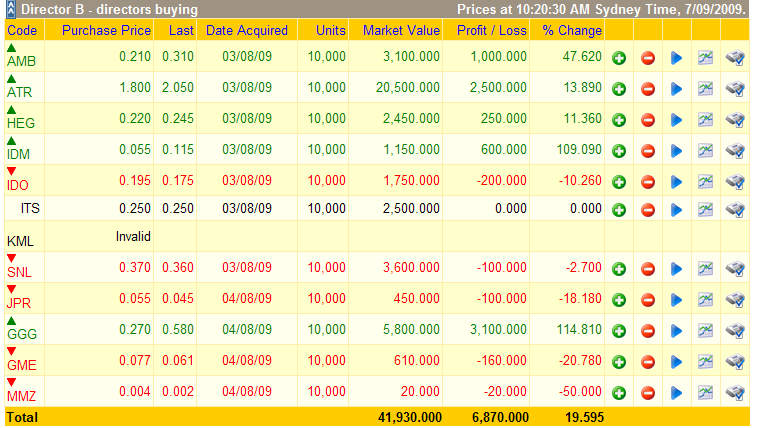Click the Profit / Loss column header
Screen dimensions: 757x428
[491, 31]
